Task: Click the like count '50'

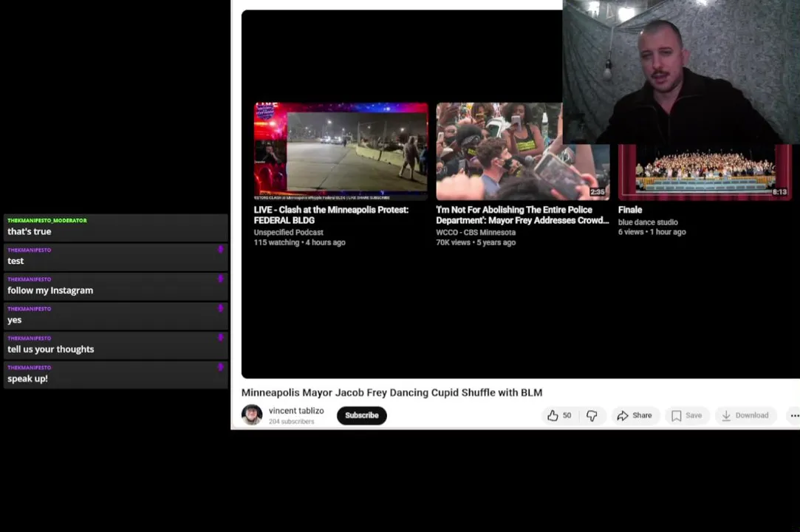Action: click(x=567, y=415)
